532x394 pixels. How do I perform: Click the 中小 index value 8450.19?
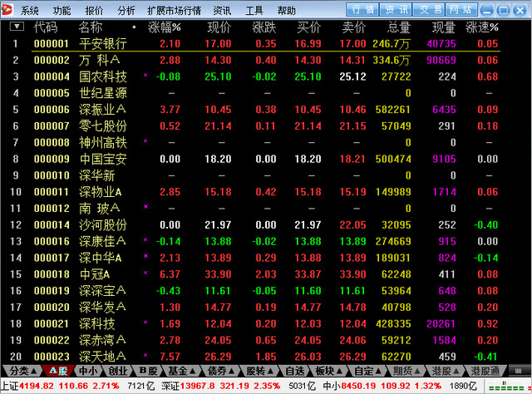359,386
